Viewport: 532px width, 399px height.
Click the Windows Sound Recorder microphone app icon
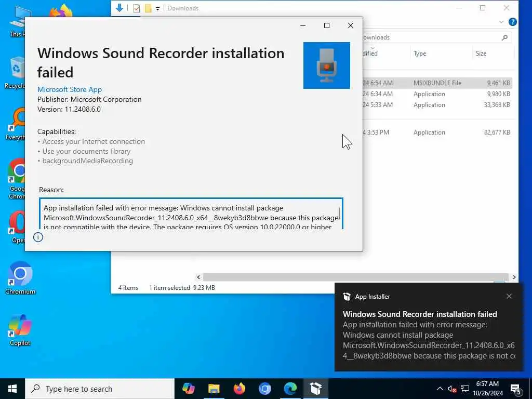326,65
